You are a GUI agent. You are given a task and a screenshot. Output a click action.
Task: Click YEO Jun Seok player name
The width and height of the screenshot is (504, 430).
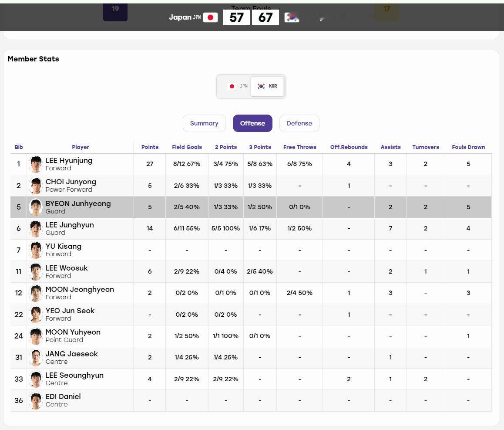[x=70, y=311]
